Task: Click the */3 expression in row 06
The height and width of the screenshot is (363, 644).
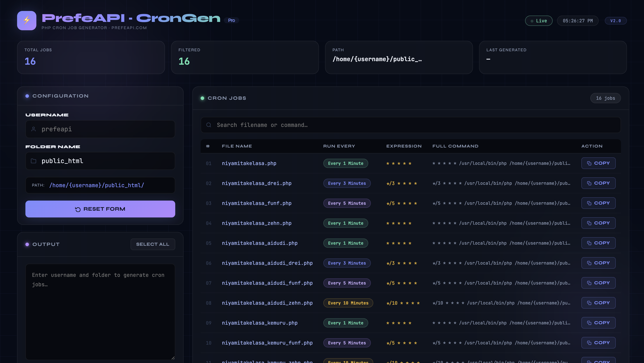Action: pos(402,263)
